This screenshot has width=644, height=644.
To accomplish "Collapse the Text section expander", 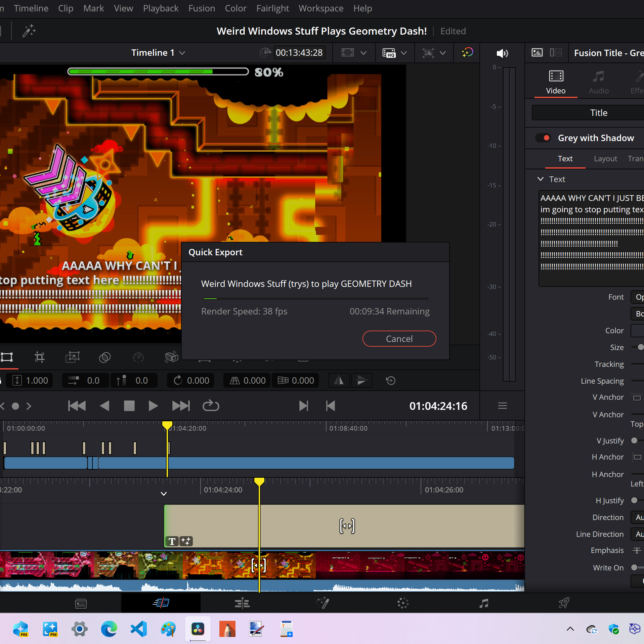I will [x=541, y=179].
